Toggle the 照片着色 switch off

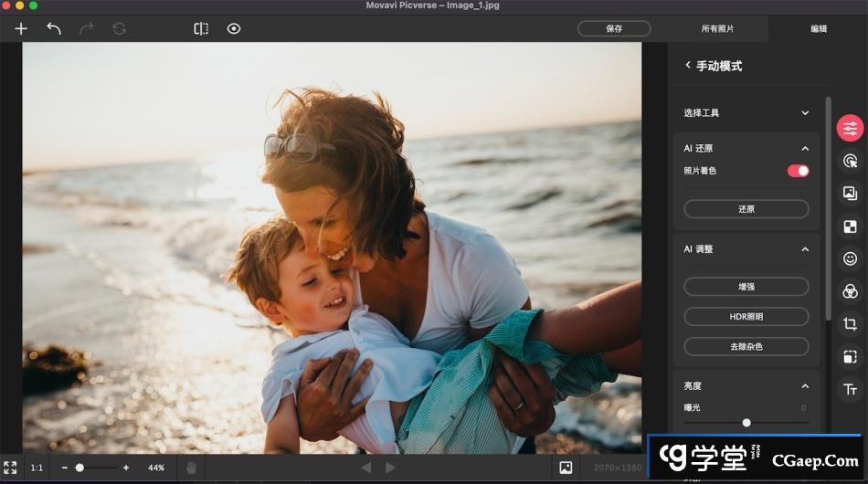point(798,171)
